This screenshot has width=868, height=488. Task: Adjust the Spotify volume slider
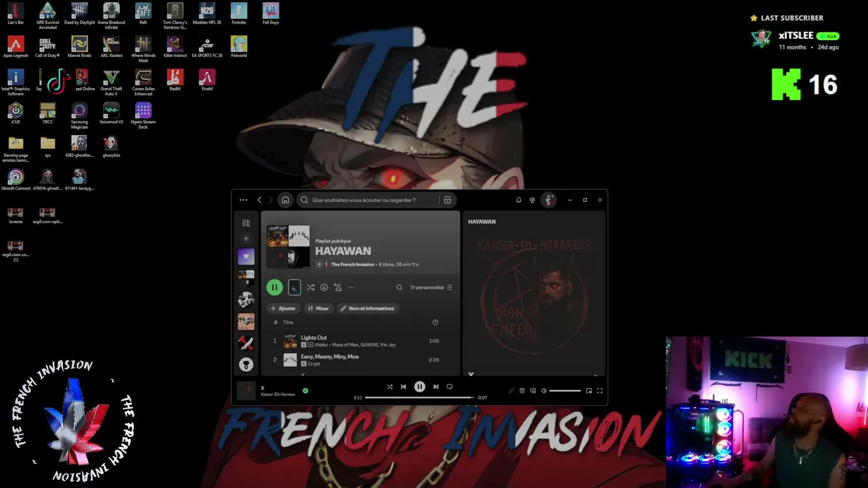pos(566,391)
